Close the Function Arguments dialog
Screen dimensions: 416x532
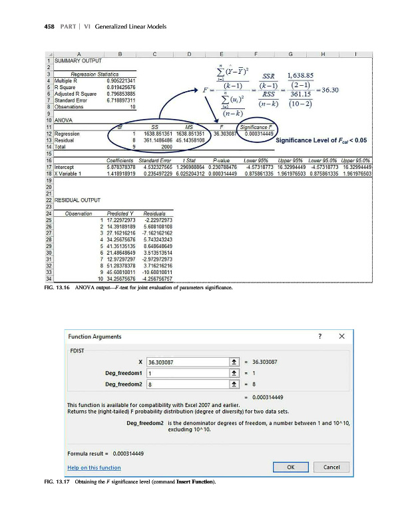point(341,336)
